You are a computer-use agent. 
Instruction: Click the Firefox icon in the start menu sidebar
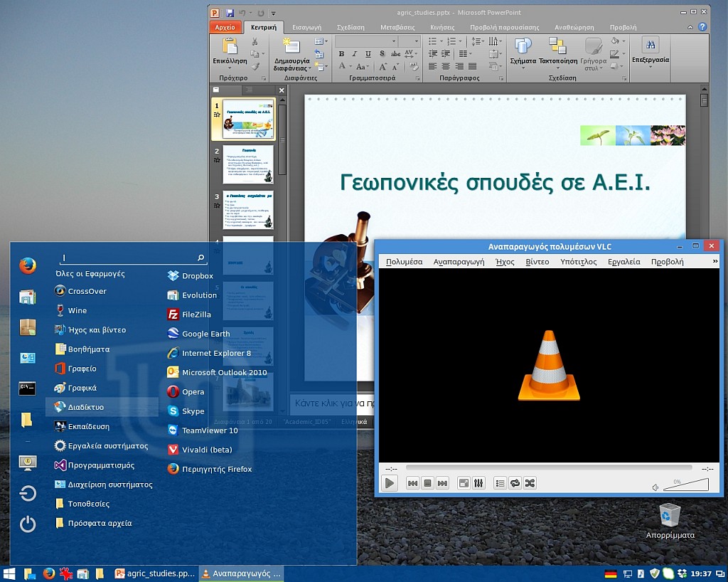click(x=28, y=265)
